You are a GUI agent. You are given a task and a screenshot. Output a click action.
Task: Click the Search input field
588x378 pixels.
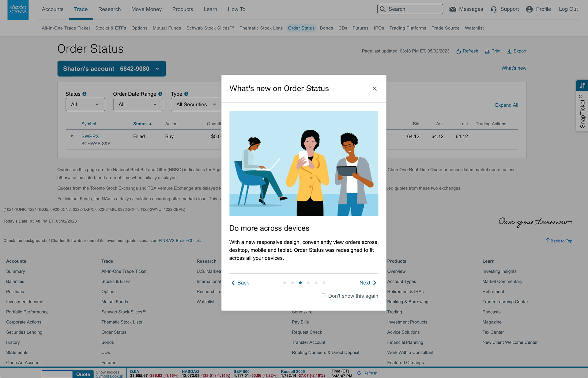click(410, 9)
